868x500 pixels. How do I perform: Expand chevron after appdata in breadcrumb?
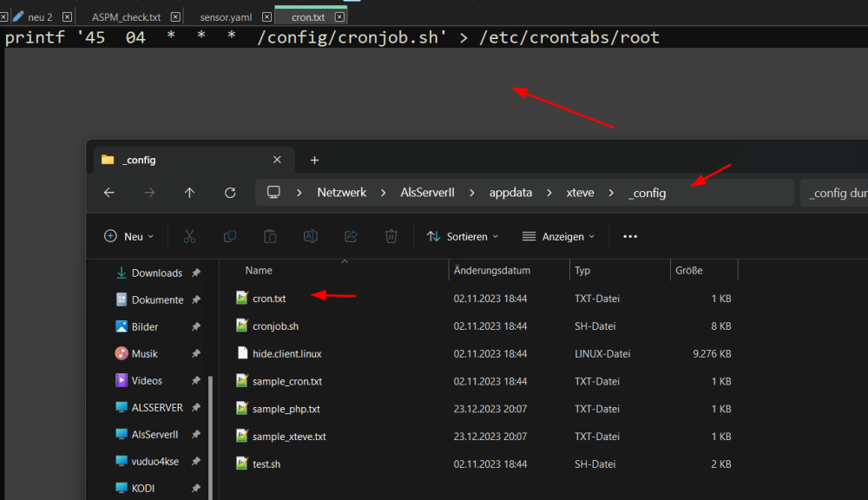(x=549, y=193)
